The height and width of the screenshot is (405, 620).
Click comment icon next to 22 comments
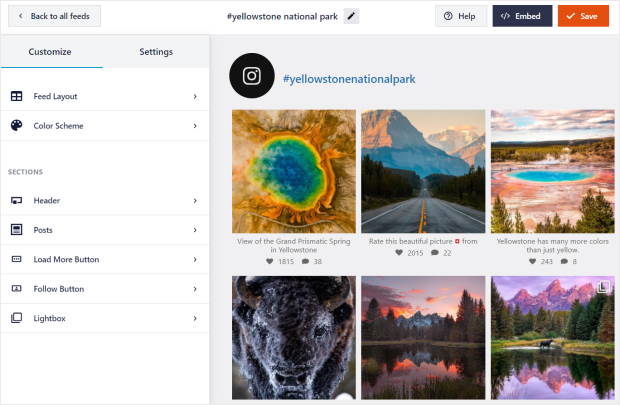click(435, 253)
